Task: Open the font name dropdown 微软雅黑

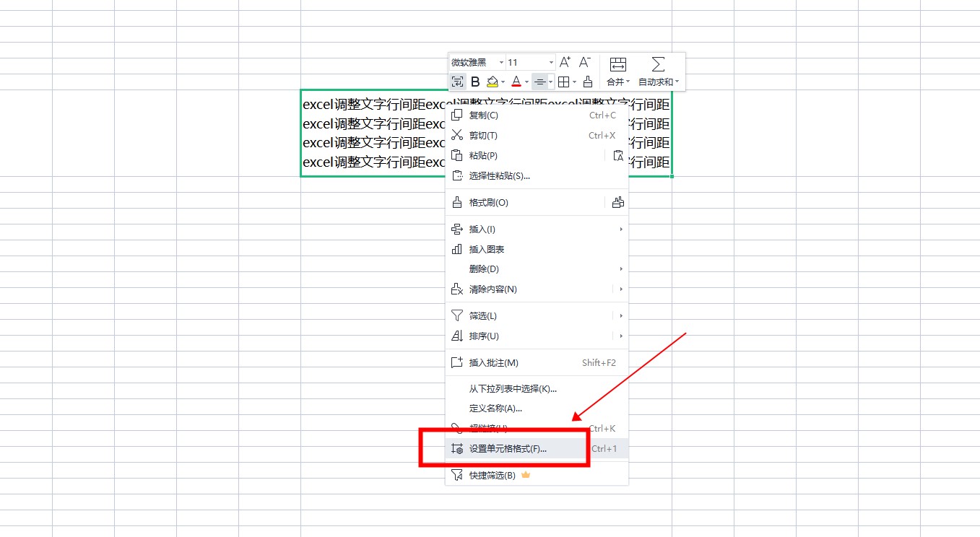Action: (477, 62)
